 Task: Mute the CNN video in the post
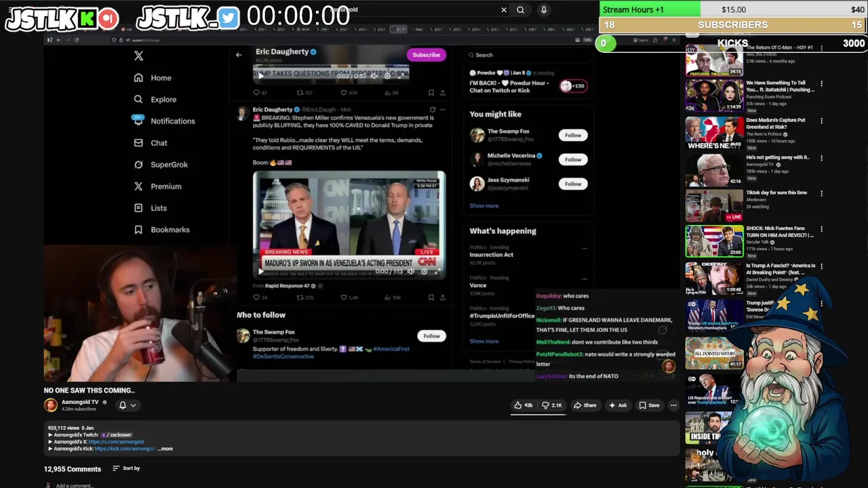click(x=410, y=271)
